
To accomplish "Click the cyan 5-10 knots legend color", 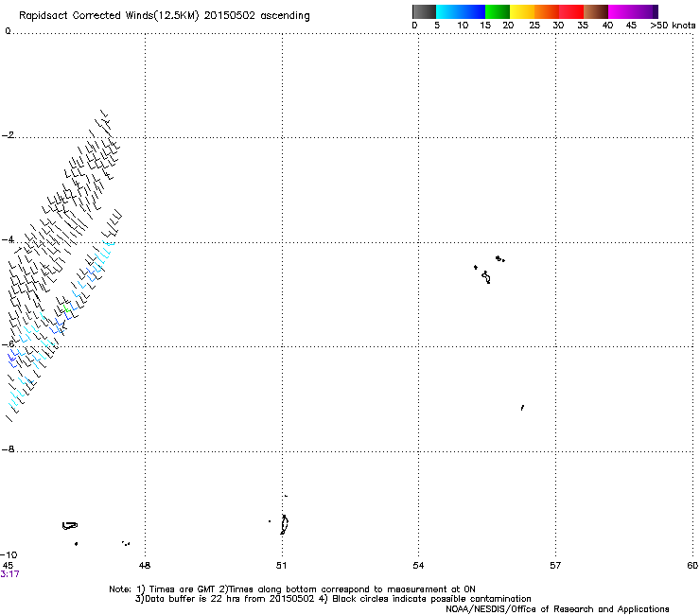I will pyautogui.click(x=448, y=11).
